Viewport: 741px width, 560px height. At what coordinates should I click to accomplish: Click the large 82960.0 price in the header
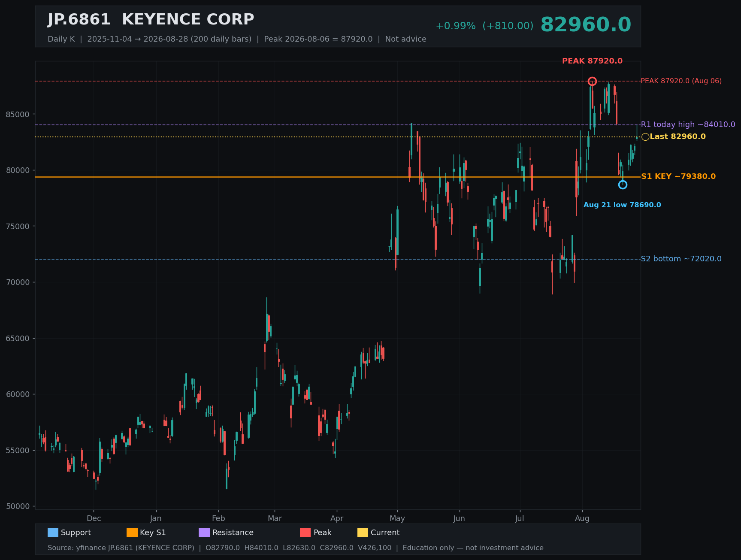[586, 25]
